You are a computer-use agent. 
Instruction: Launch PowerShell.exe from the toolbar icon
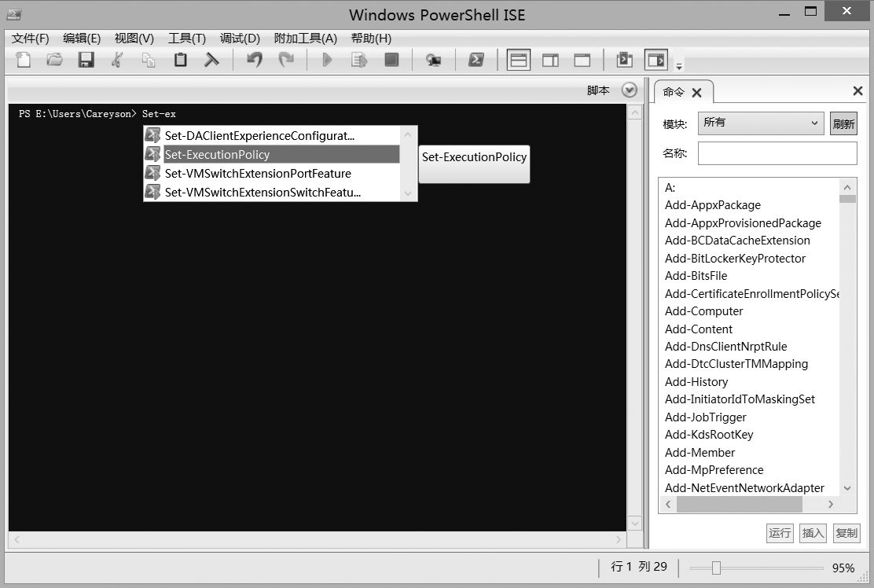[476, 60]
